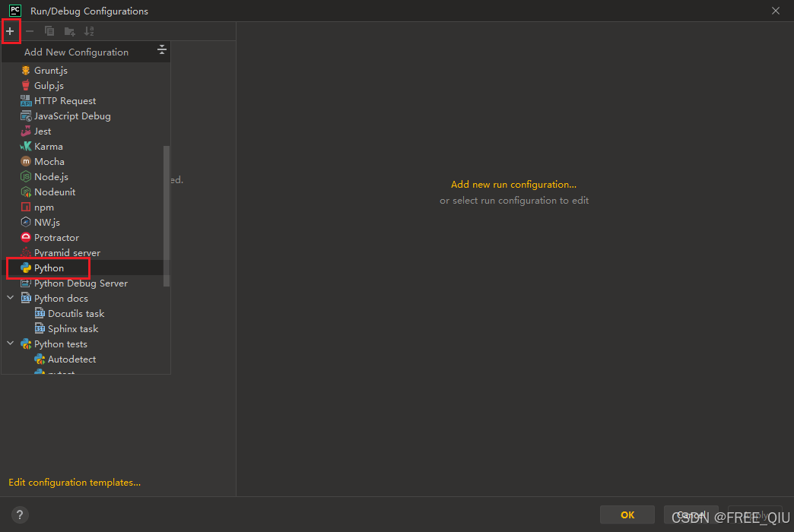
Task: Choose Python Debug Server configuration
Action: (x=81, y=283)
